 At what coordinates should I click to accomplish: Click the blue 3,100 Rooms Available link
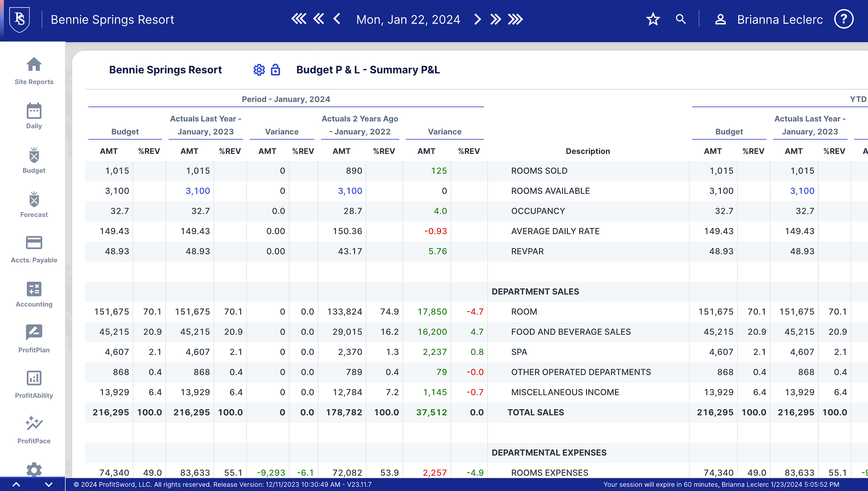[198, 191]
